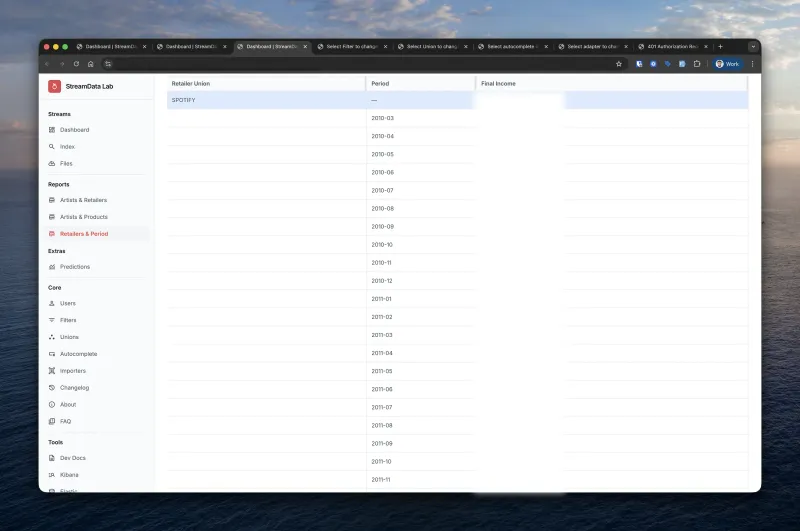
Task: Open Dashboard from the sidebar
Action: 74,130
